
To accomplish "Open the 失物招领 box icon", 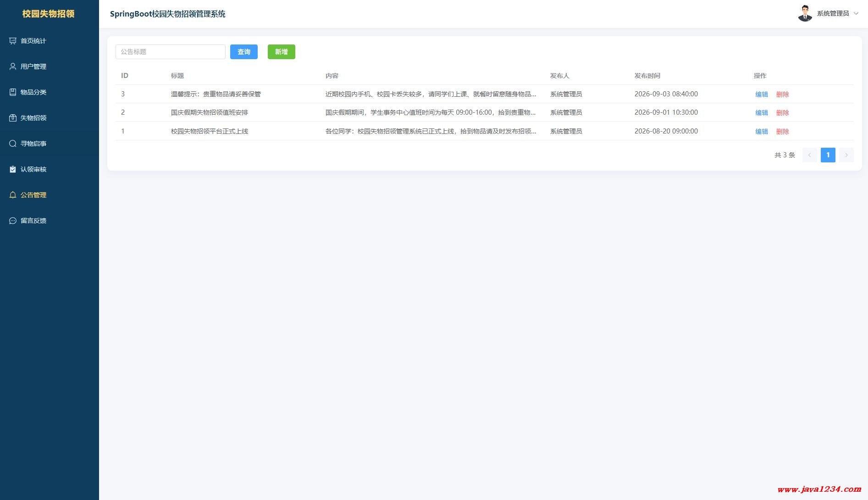I will tap(13, 118).
